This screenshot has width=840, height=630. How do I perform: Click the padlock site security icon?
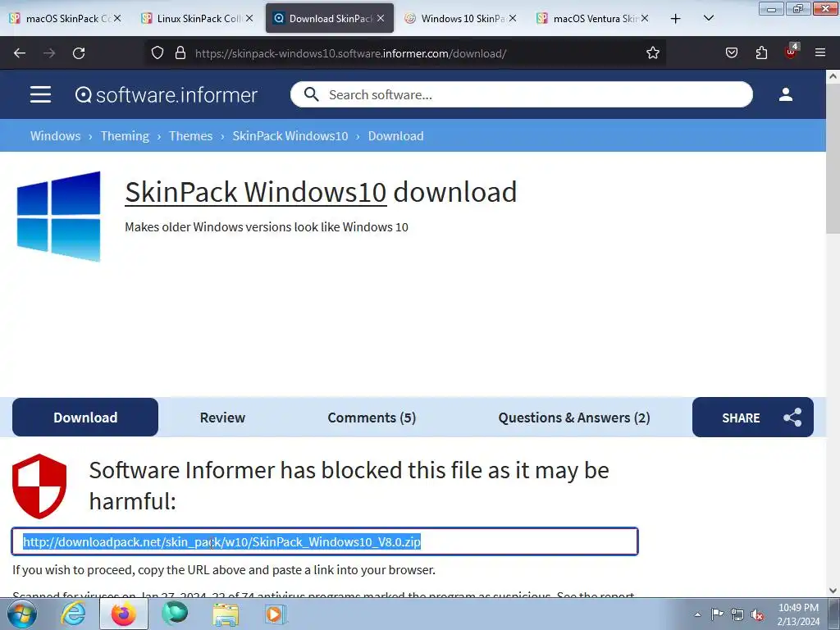point(180,53)
